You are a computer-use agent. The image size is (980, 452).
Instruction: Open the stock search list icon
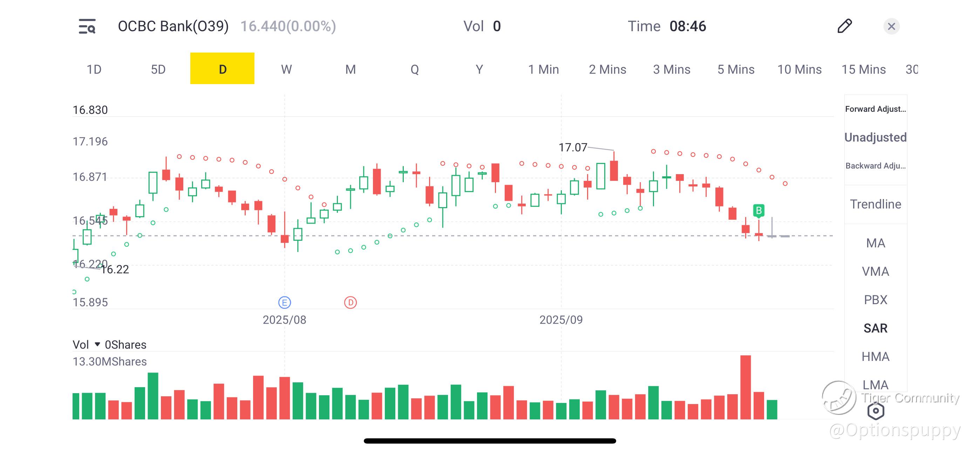pos(87,26)
